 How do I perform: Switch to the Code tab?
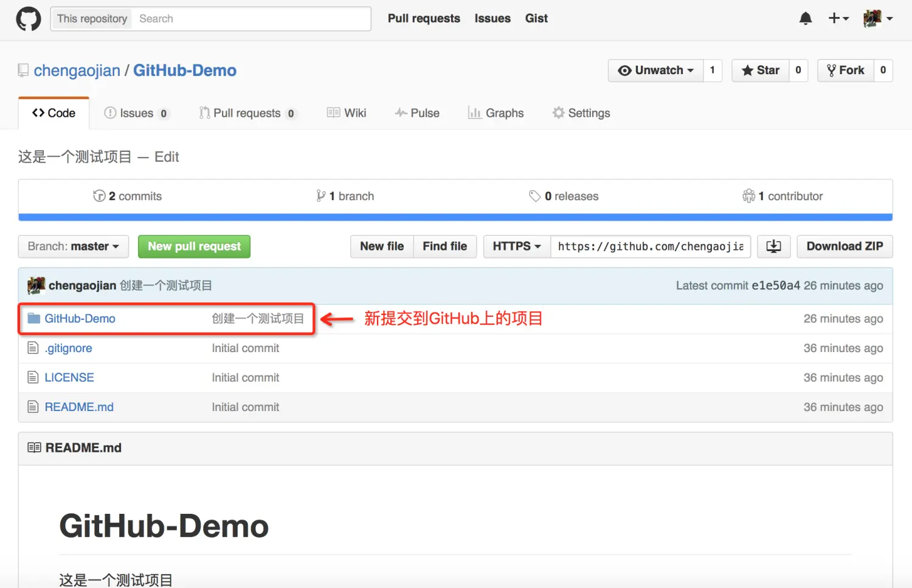tap(54, 113)
